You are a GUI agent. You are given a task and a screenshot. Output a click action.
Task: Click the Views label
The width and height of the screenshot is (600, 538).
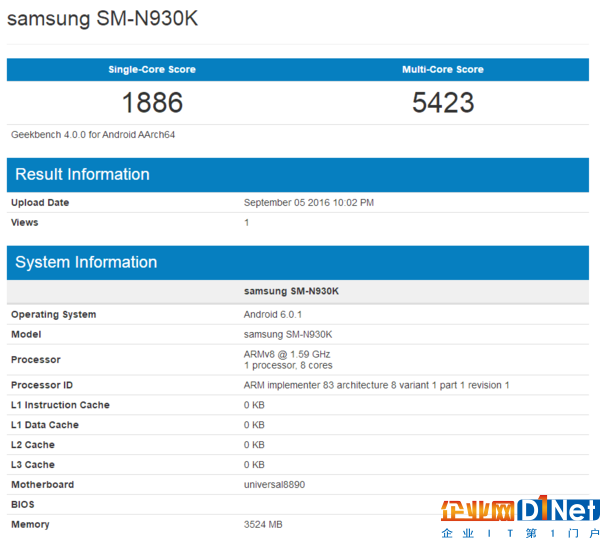pyautogui.click(x=24, y=222)
